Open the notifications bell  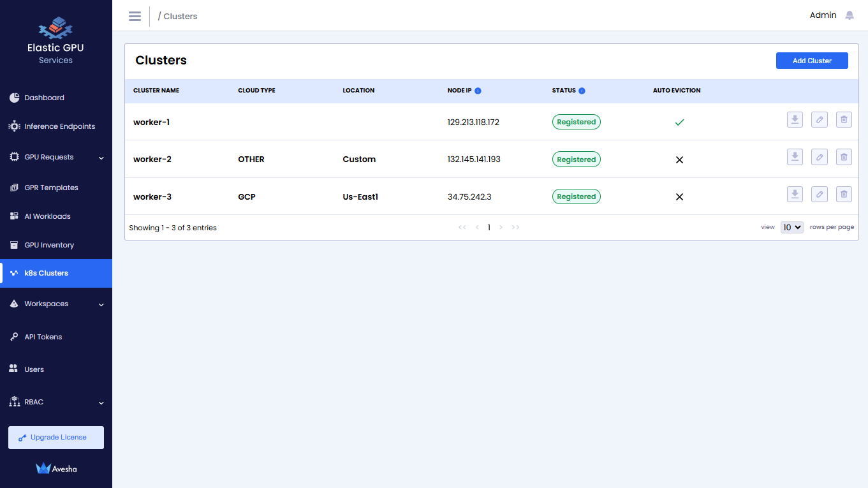pyautogui.click(x=850, y=15)
